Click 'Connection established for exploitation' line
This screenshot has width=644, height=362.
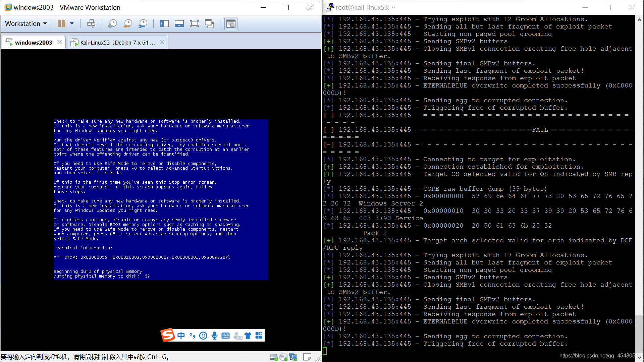[453, 167]
